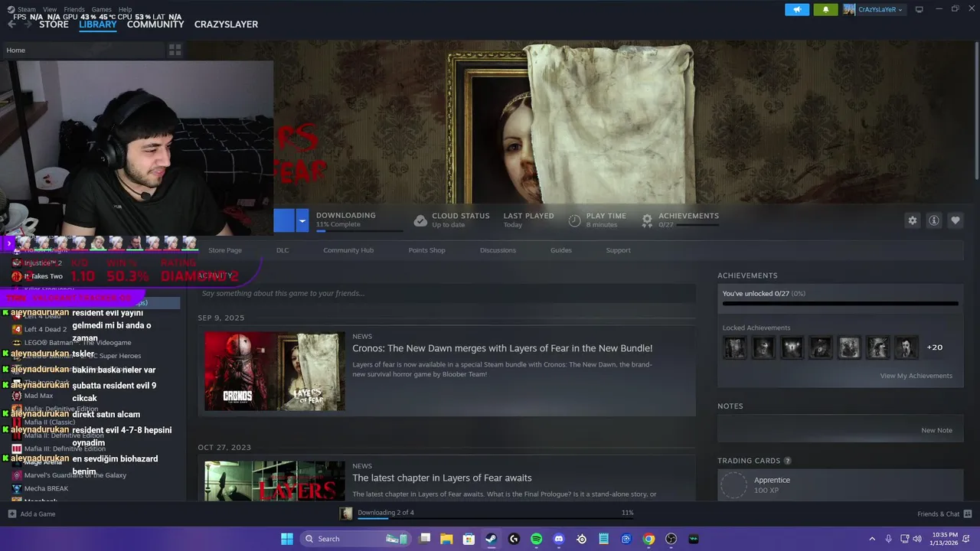This screenshot has height=551, width=980.
Task: Open 'Cronos: The New Dawn merges' news headline
Action: tap(502, 348)
